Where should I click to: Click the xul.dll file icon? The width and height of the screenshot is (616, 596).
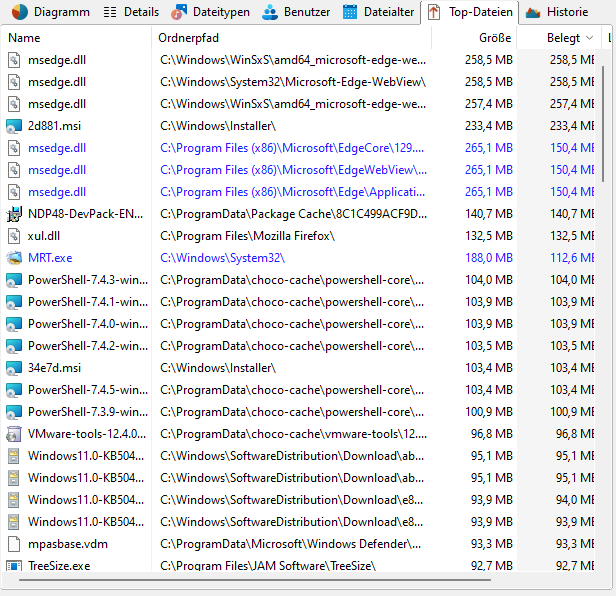(x=14, y=236)
